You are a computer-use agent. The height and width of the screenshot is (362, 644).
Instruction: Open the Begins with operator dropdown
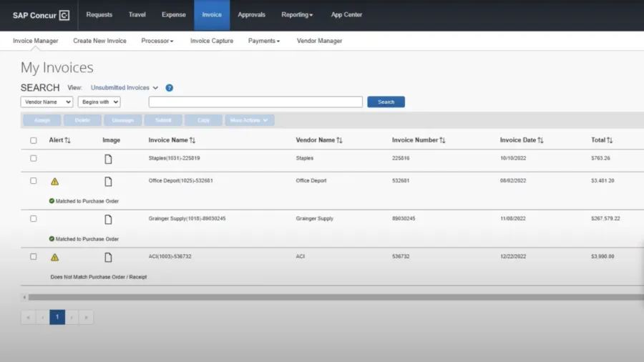pyautogui.click(x=99, y=102)
